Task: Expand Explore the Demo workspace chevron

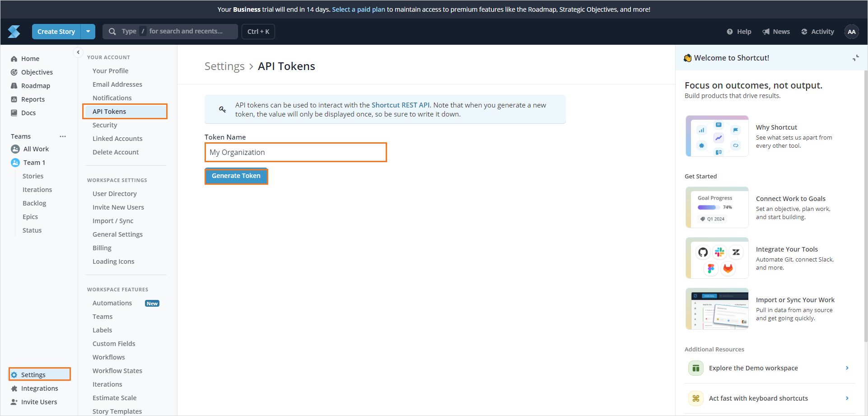Action: [847, 368]
